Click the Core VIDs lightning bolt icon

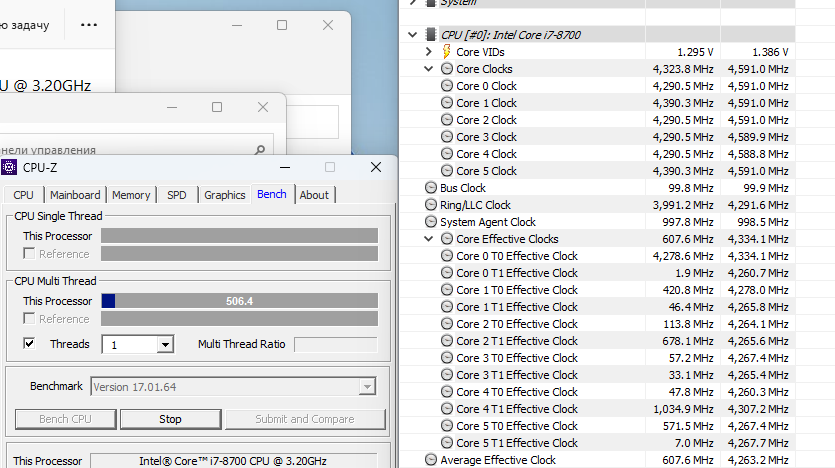(x=447, y=52)
